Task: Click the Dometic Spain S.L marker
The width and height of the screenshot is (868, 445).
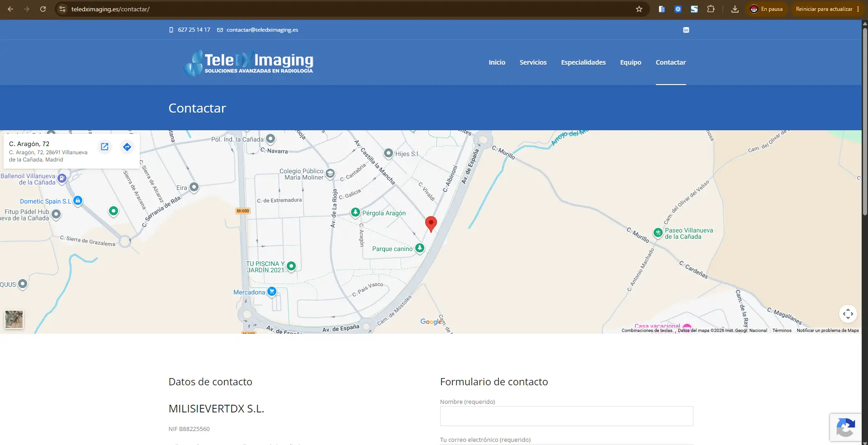Action: [x=78, y=200]
